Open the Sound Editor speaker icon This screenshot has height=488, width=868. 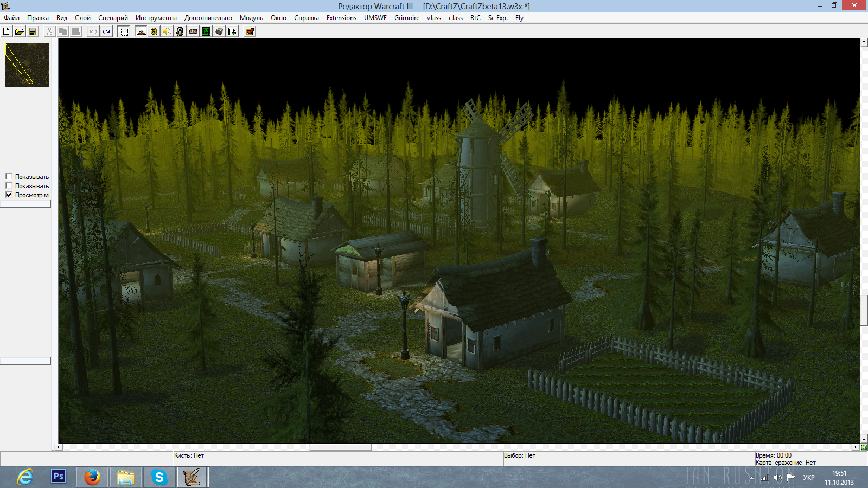tap(167, 31)
